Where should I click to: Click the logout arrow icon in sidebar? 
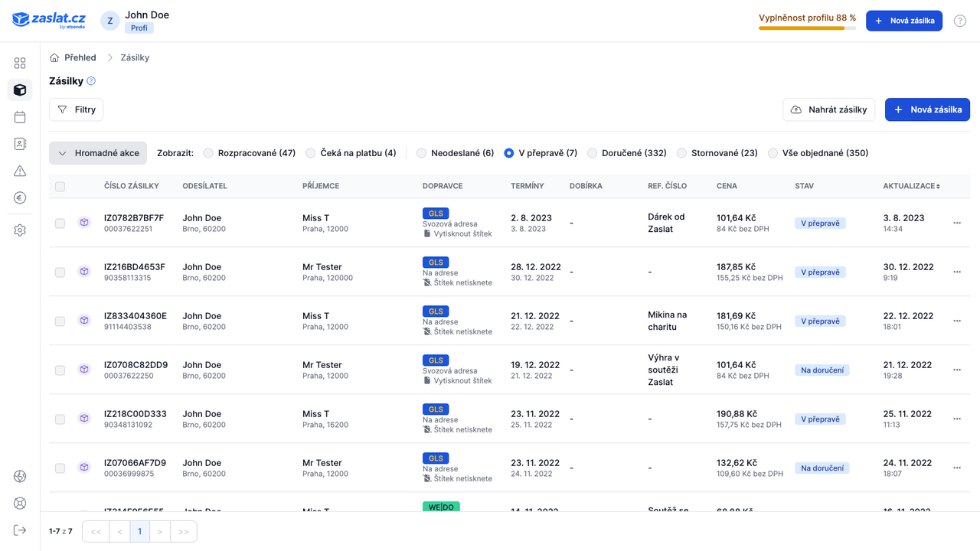(x=20, y=530)
